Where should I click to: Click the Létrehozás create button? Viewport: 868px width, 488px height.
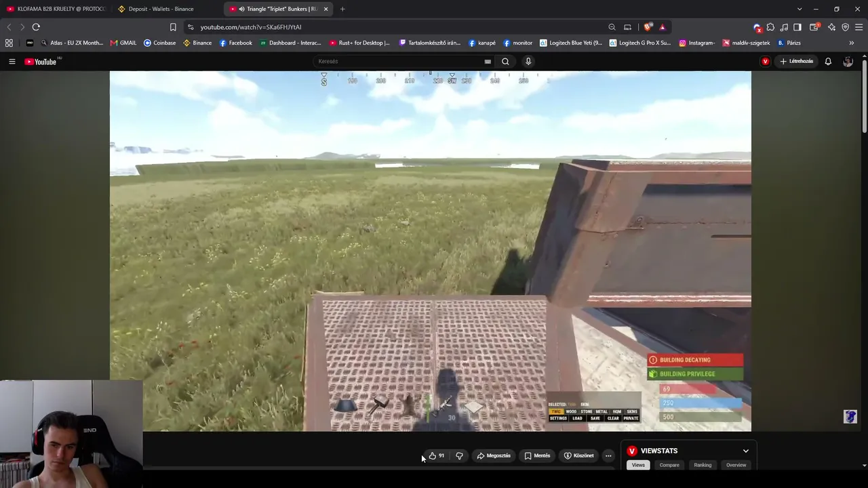[796, 62]
